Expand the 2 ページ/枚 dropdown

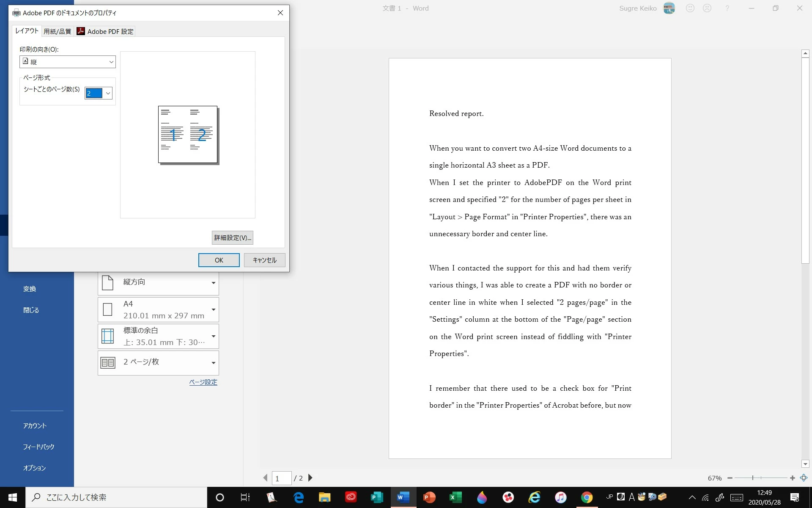(158, 362)
